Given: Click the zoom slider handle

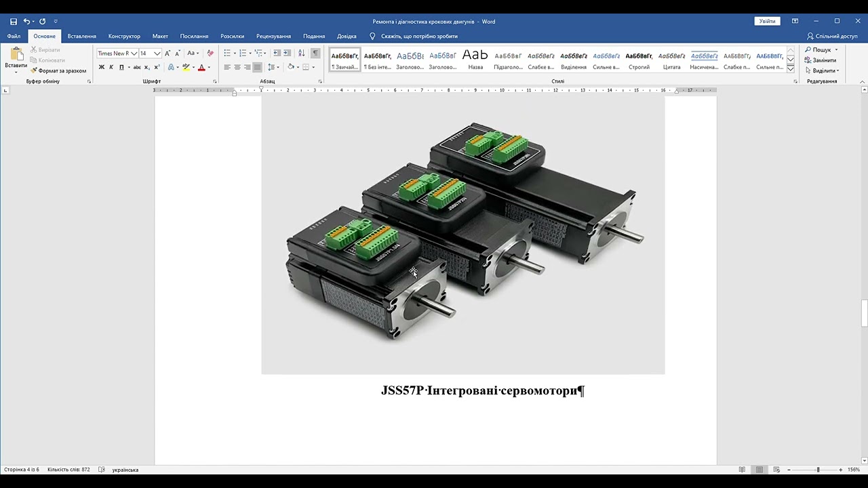Looking at the screenshot, I should [x=818, y=470].
